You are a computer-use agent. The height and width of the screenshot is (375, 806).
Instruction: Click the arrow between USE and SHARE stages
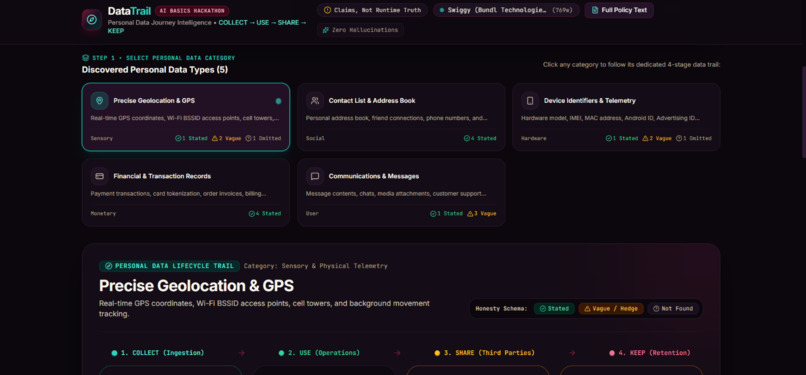(397, 353)
